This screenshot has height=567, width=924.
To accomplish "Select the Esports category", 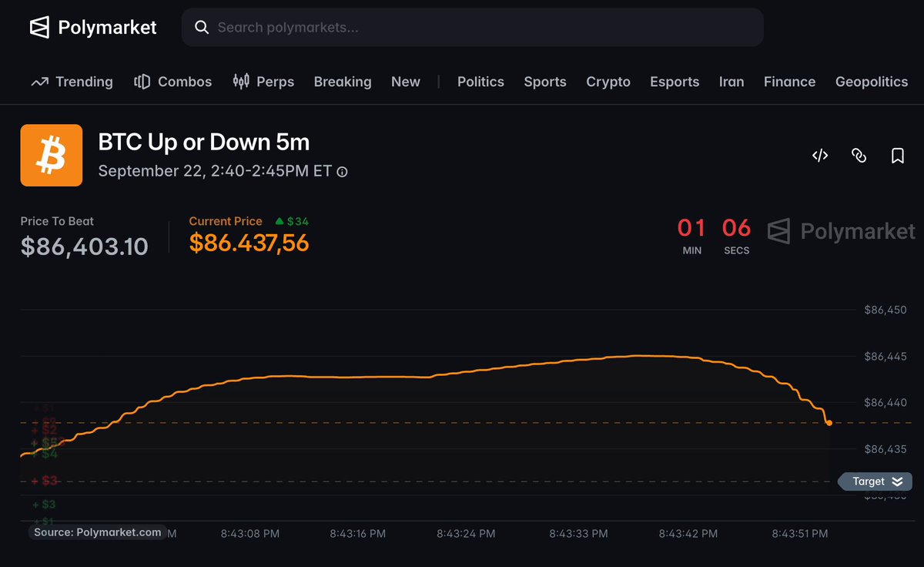I will pos(675,82).
